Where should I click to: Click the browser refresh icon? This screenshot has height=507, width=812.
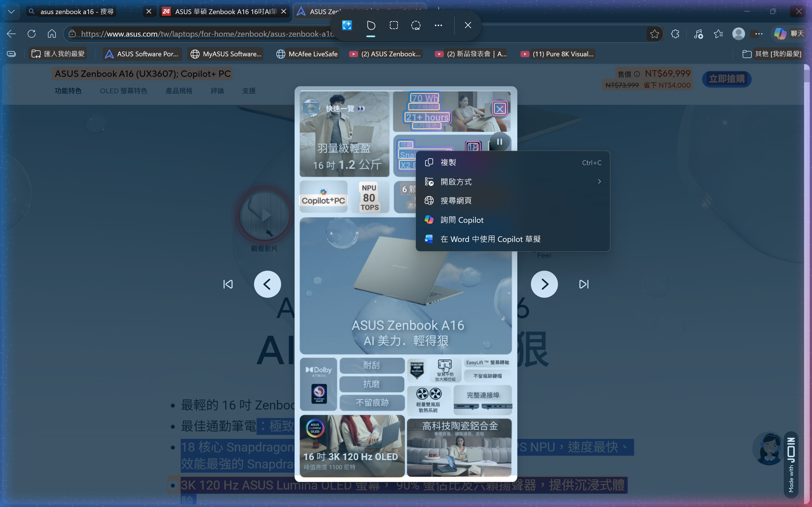(x=32, y=34)
